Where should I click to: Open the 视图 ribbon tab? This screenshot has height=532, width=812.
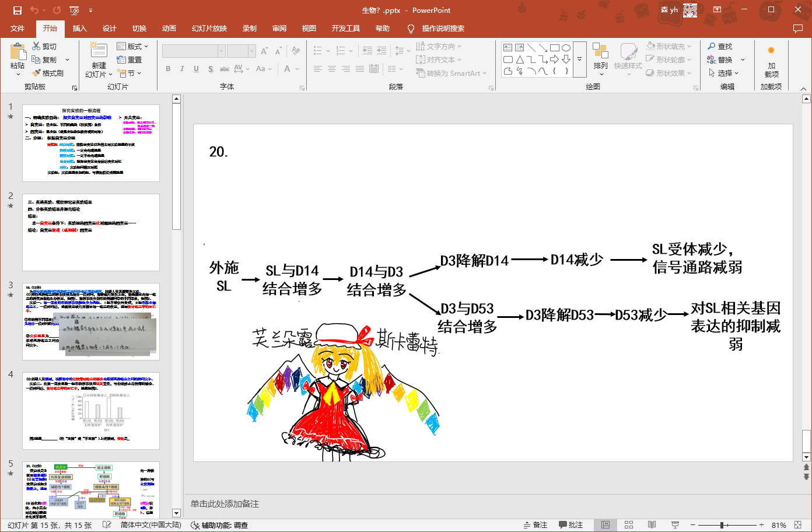click(309, 28)
